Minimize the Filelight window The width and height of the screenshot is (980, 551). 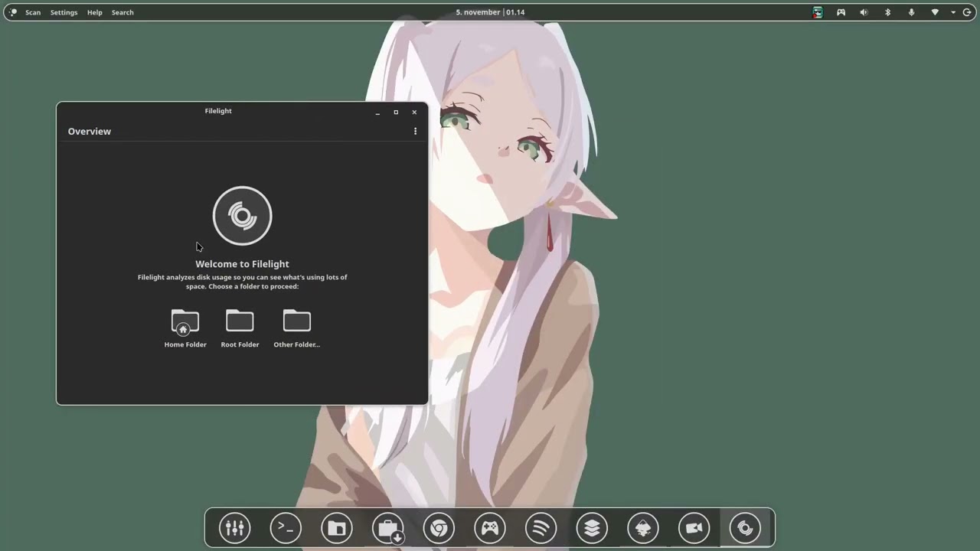(377, 112)
